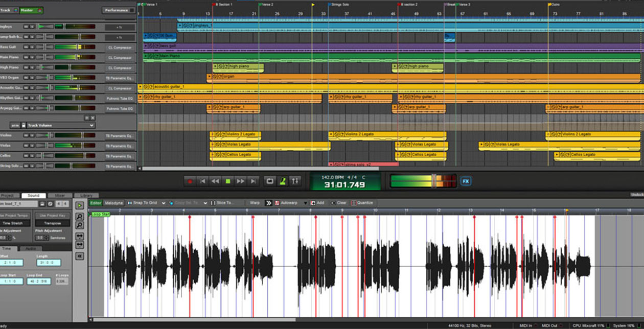Click the master volume meter slider
Viewport: 644px width, 329px height.
point(434,181)
